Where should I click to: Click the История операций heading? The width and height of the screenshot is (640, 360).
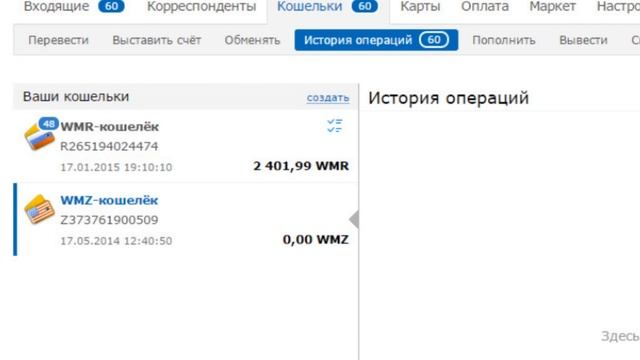click(449, 98)
